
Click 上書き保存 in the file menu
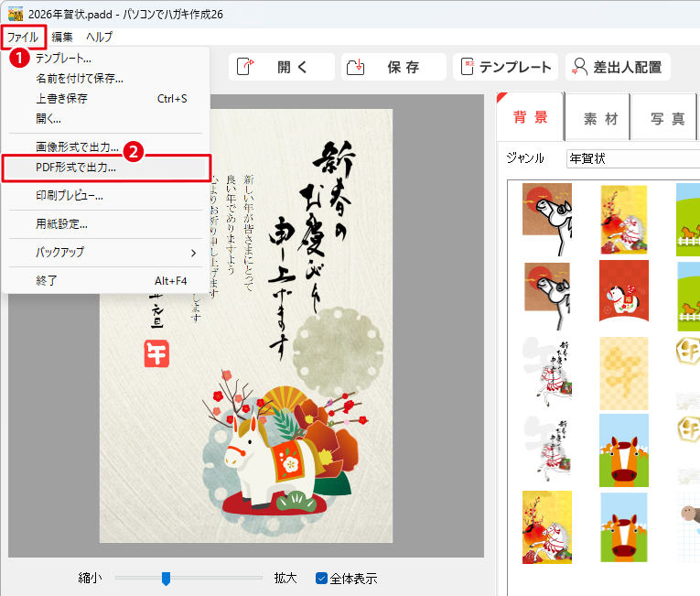coord(62,98)
